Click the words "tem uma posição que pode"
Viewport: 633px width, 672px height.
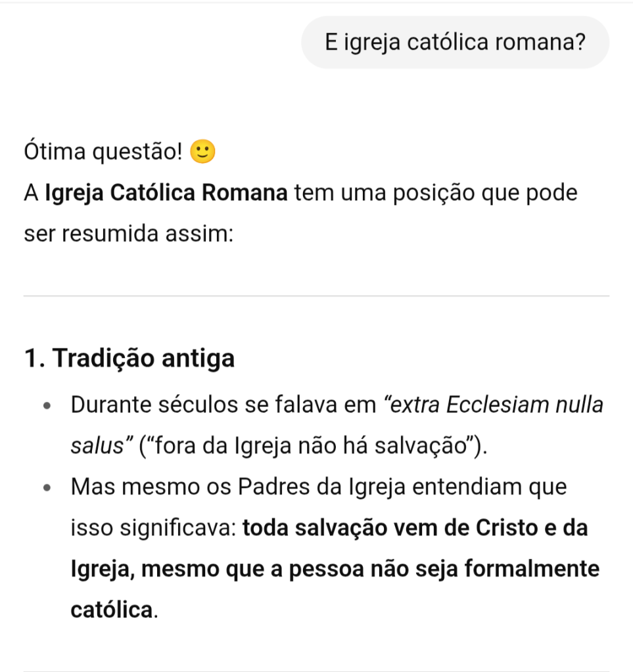[436, 194]
